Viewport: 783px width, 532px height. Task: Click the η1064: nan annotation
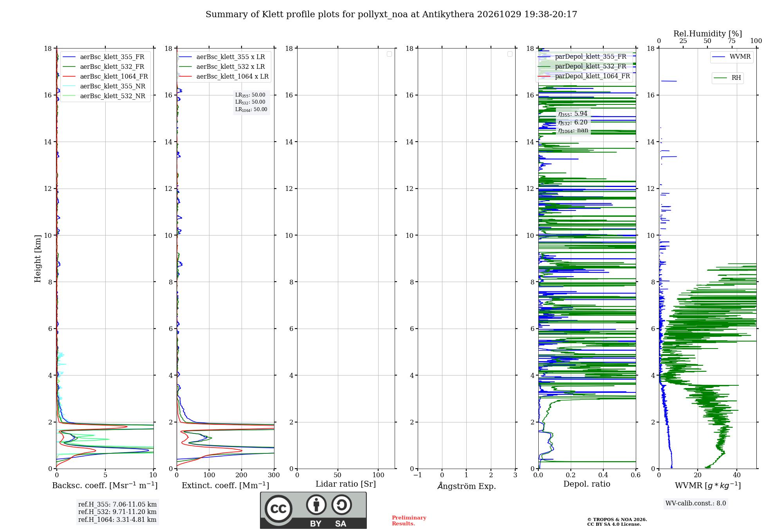[573, 131]
